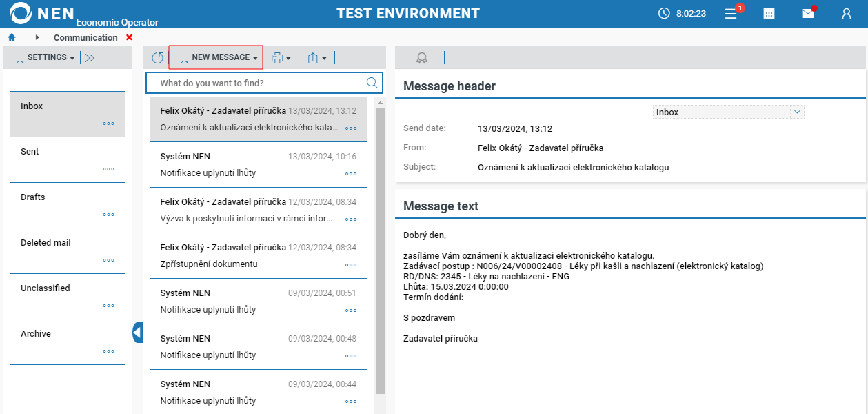The height and width of the screenshot is (414, 868).
Task: Open the task list icon with red badge
Action: (x=731, y=13)
